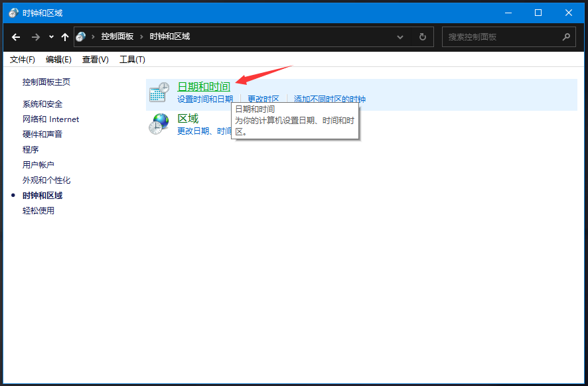The width and height of the screenshot is (588, 386).
Task: Open the 文件(F) menu
Action: tap(22, 59)
